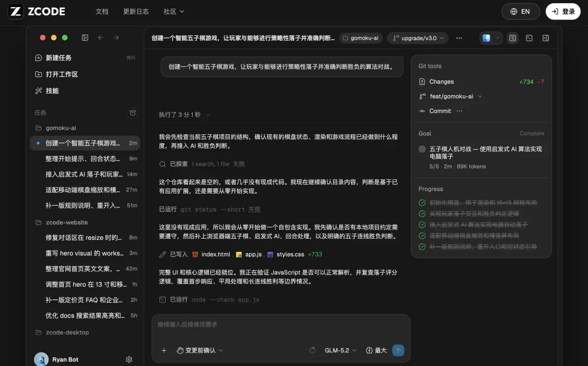Click the 已运行 node terminal icon

pos(162,300)
